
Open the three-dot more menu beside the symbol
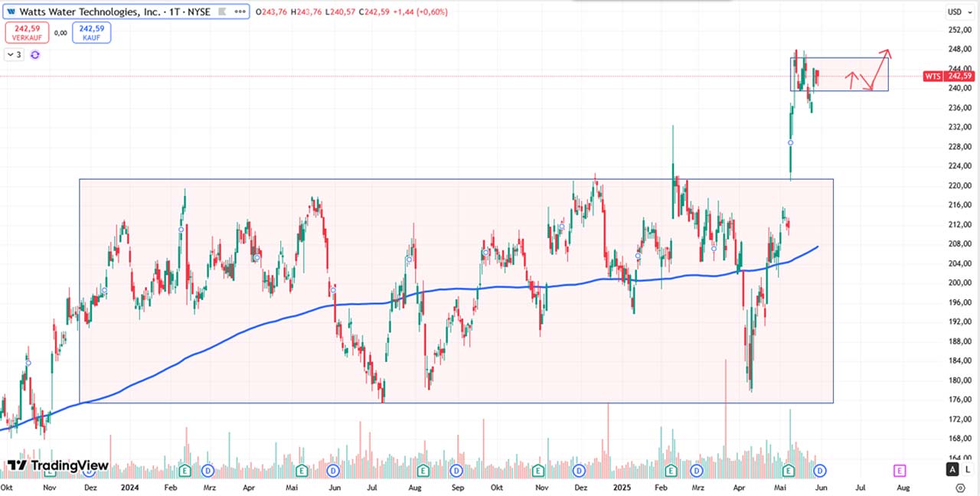pyautogui.click(x=240, y=12)
